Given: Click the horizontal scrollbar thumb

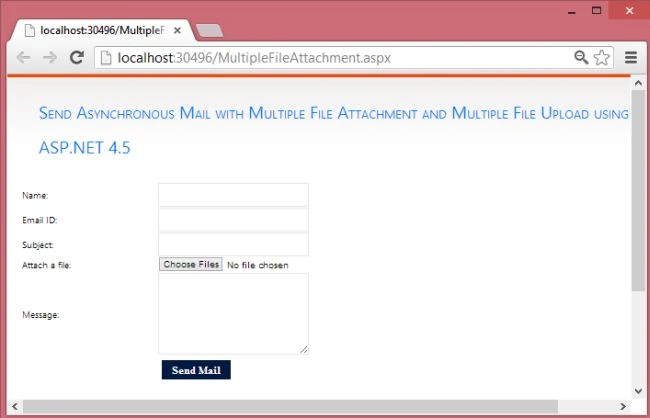Looking at the screenshot, I should coord(291,406).
